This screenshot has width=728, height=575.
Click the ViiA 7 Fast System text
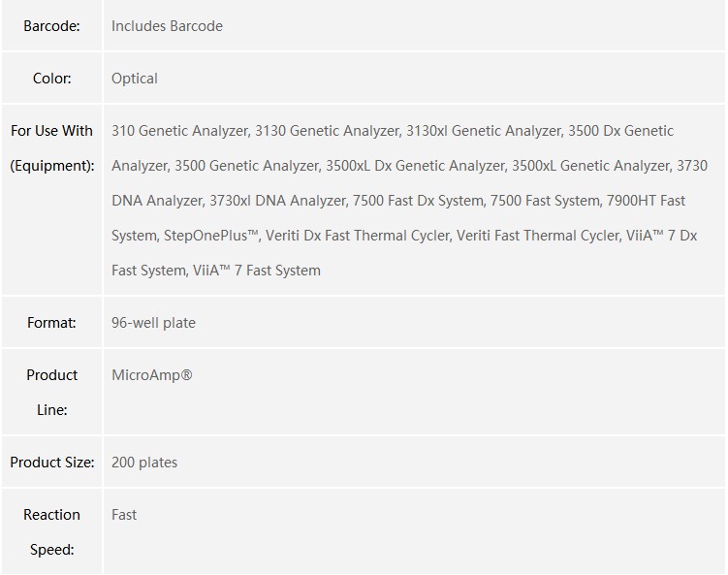[x=257, y=271]
